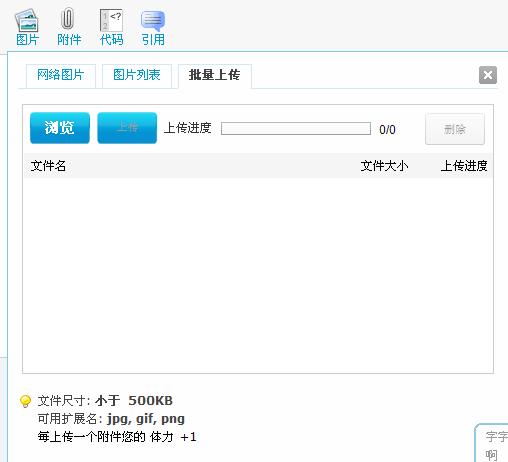Close the image upload dialog

coord(488,75)
